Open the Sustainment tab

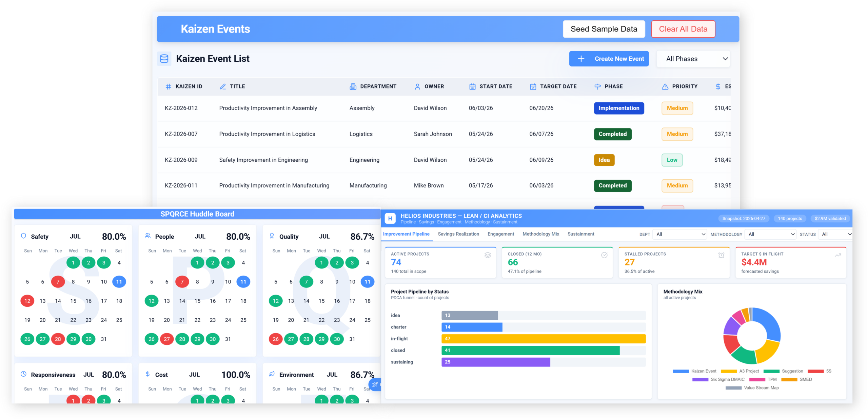[x=581, y=234]
